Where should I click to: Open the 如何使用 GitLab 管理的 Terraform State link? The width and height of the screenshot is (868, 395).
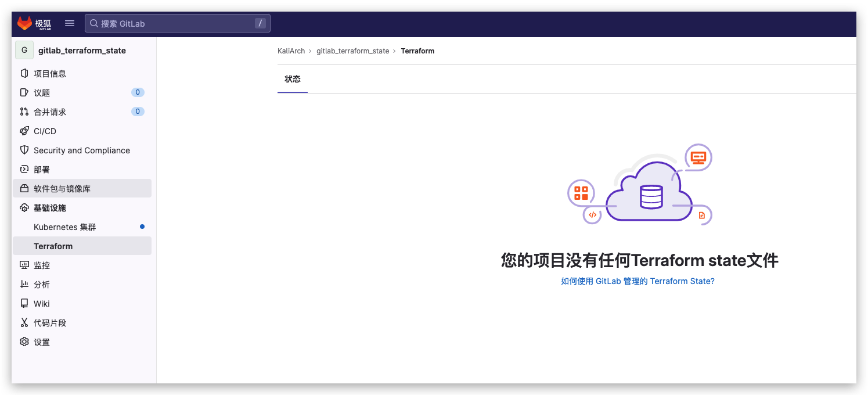tap(638, 281)
